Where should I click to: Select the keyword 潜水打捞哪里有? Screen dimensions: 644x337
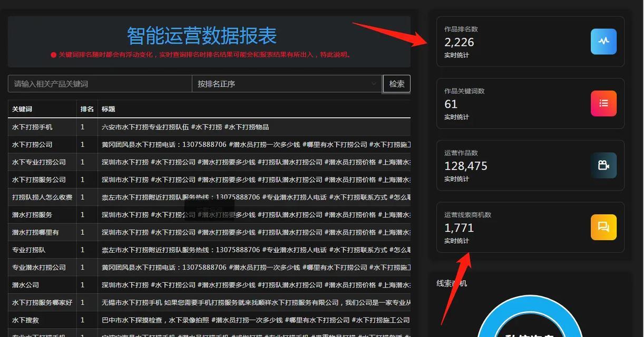(x=35, y=232)
